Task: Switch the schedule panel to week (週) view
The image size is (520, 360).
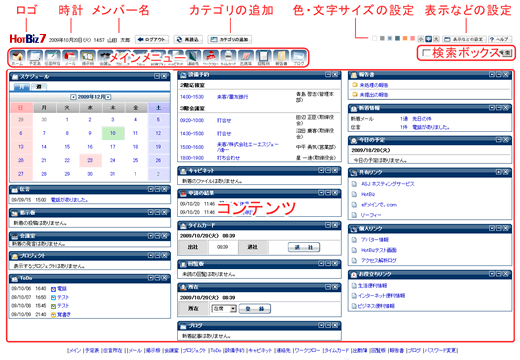Action: tap(39, 87)
